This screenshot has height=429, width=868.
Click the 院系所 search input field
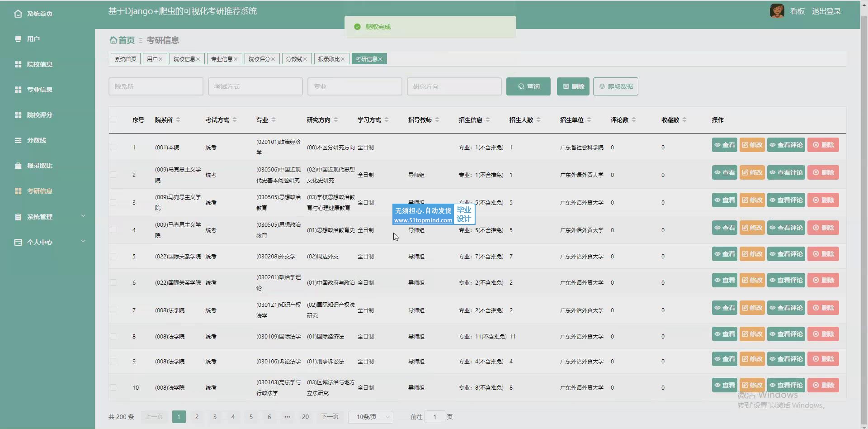pyautogui.click(x=156, y=86)
